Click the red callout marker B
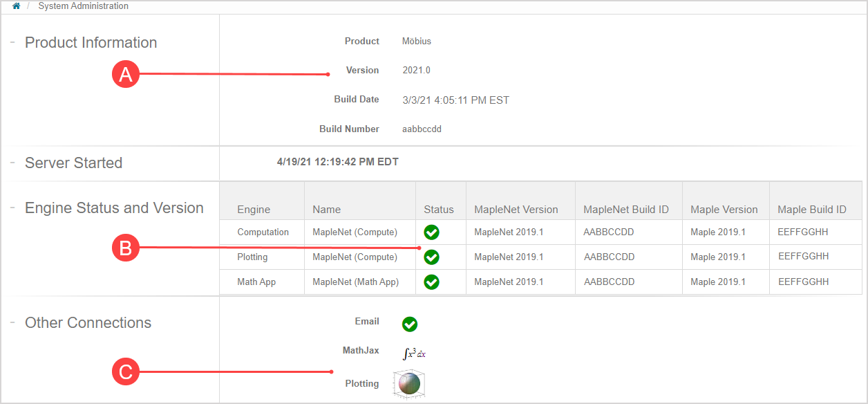Image resolution: width=868 pixels, height=404 pixels. point(125,248)
